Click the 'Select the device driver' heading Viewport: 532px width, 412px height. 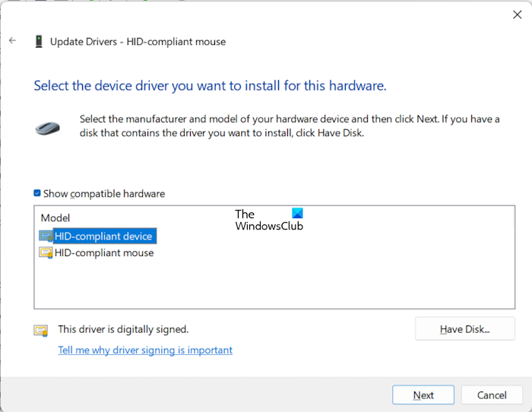(211, 86)
